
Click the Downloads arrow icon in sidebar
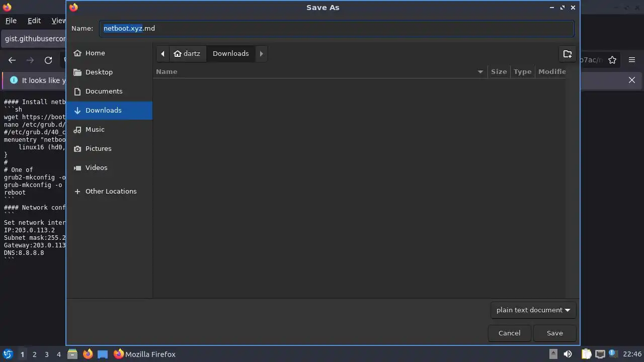77,110
